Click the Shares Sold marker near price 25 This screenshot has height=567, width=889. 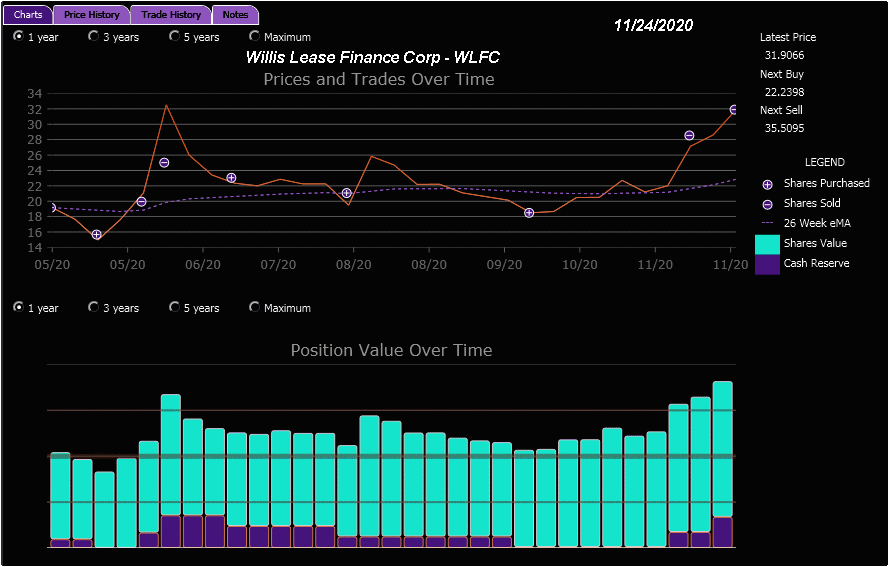[164, 163]
